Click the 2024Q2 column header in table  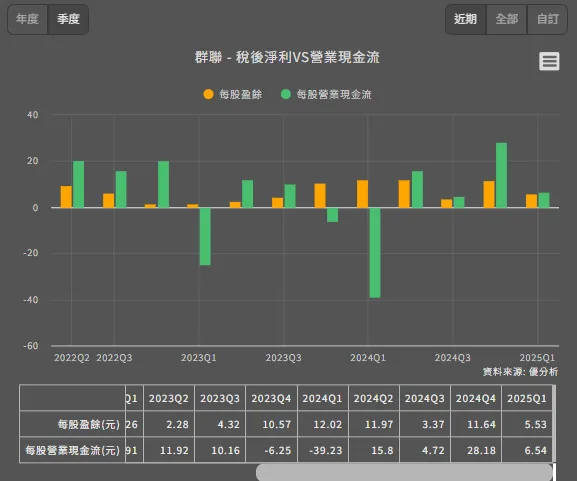coord(374,398)
